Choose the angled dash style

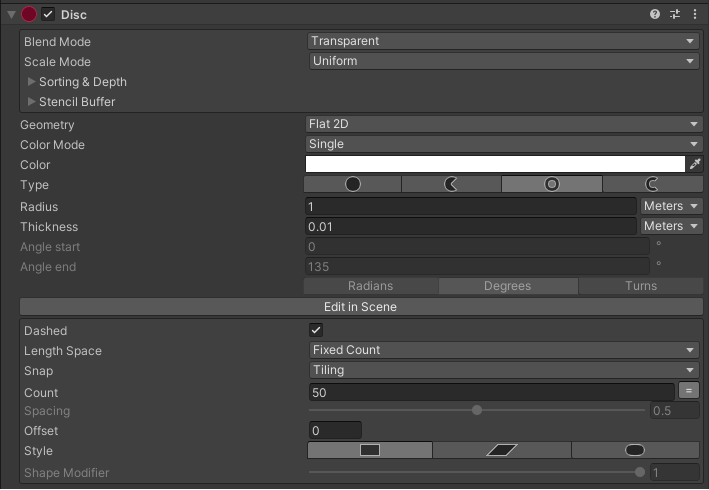pos(502,450)
